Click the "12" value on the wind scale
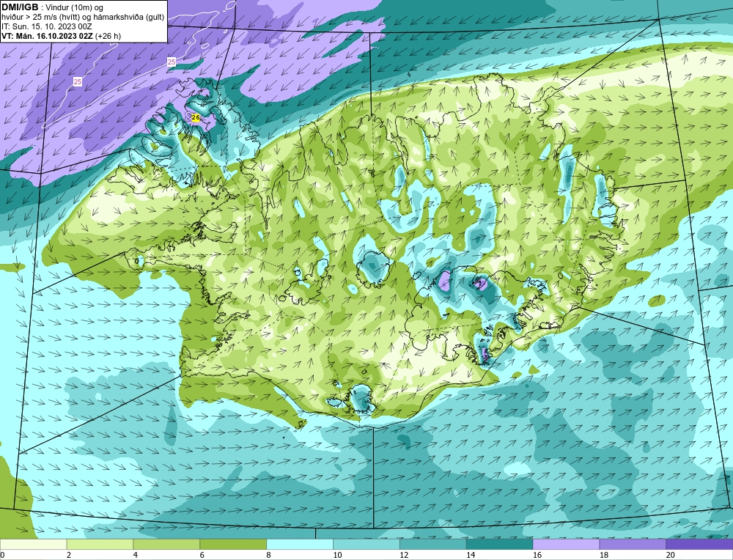733x560 pixels. 404,555
